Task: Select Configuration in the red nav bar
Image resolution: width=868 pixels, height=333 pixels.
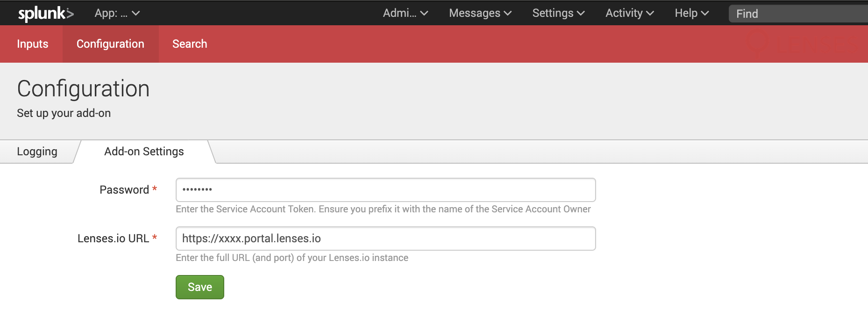Action: click(110, 44)
